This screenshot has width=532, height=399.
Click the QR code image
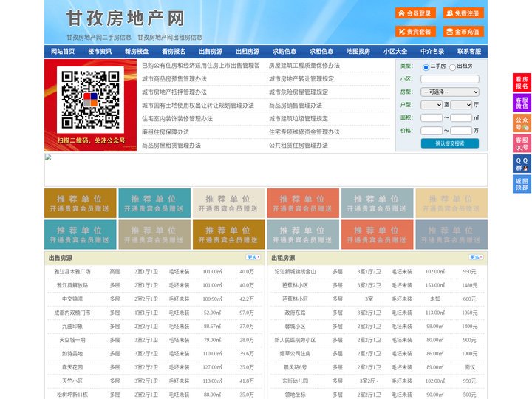click(x=90, y=100)
